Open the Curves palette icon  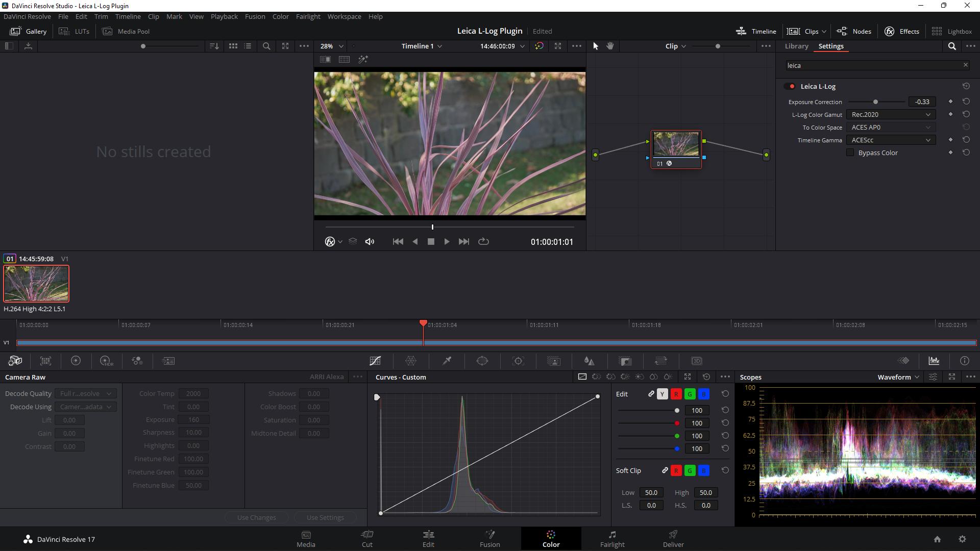tap(375, 361)
